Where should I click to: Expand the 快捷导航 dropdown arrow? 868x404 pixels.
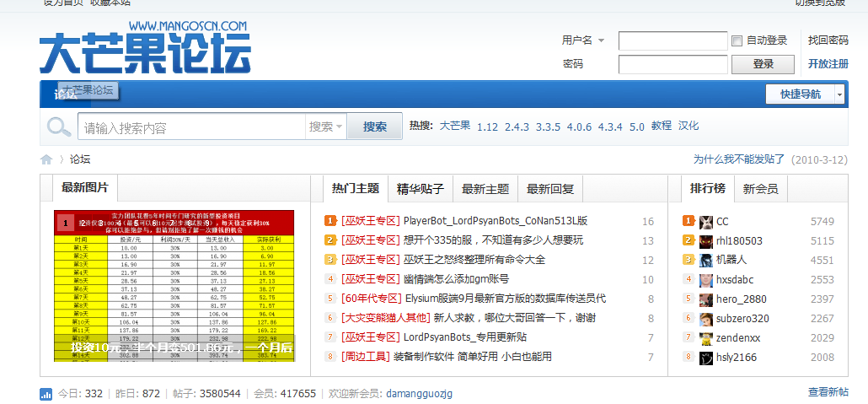[839, 94]
